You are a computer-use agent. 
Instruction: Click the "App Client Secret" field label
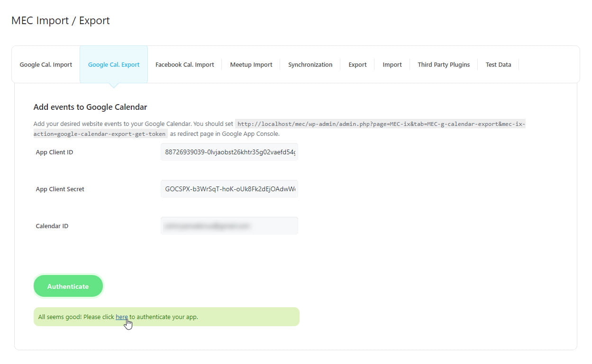click(x=60, y=189)
